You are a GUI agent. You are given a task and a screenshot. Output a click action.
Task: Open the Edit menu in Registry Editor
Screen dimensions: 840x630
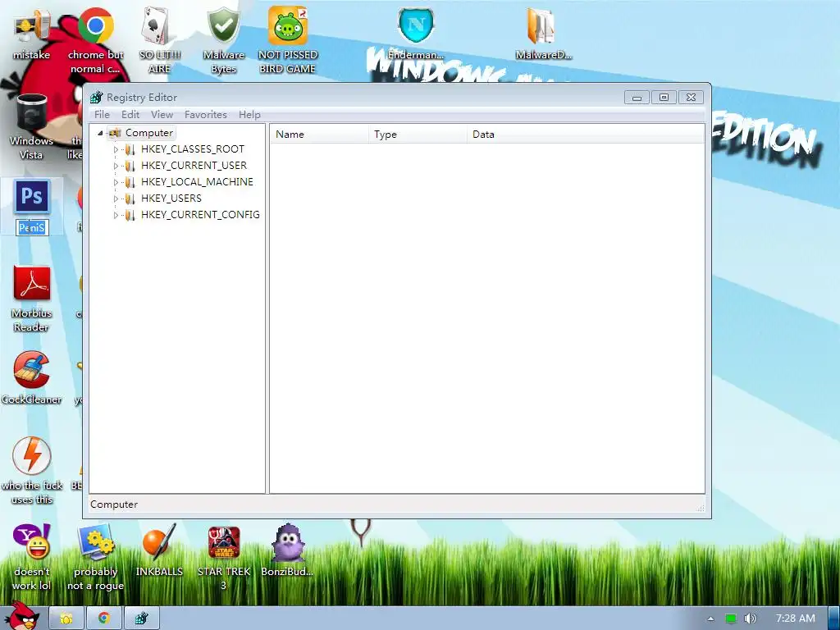pyautogui.click(x=130, y=115)
